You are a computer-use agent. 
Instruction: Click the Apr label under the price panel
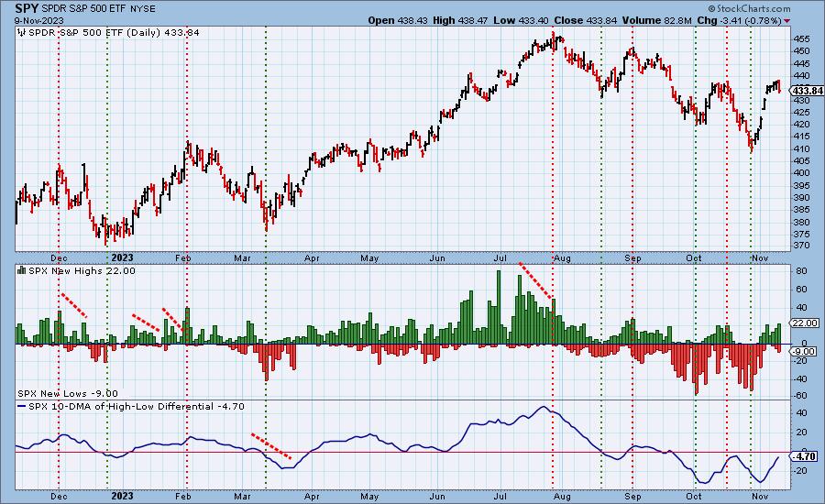coord(312,258)
